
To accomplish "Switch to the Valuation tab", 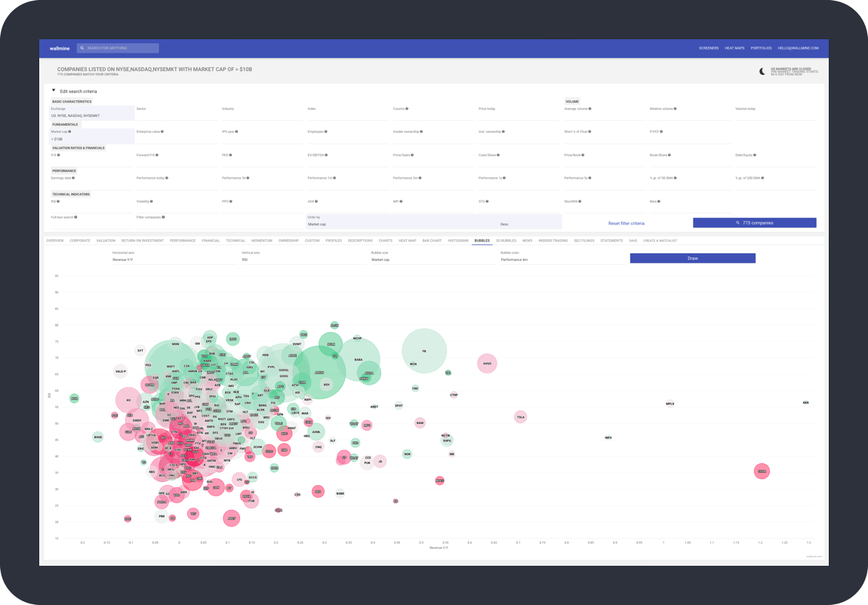I will (x=106, y=241).
